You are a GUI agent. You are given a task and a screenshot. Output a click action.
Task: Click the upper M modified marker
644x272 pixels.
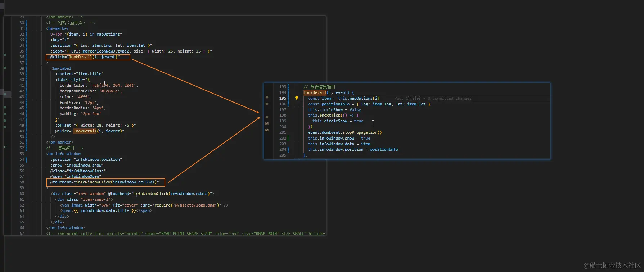[267, 124]
